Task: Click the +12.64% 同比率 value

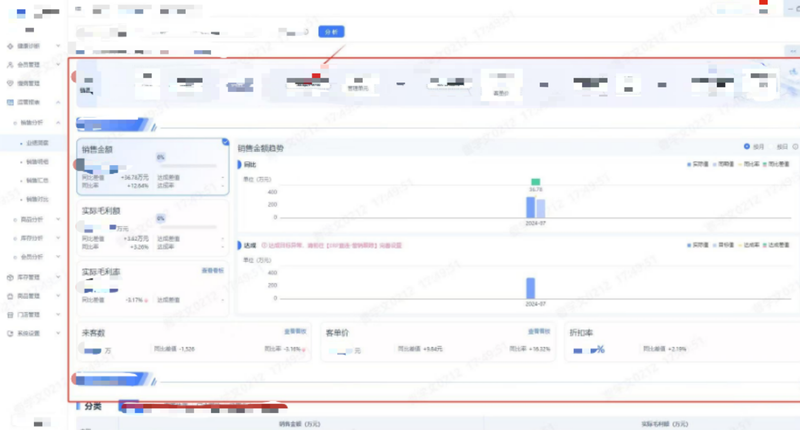Action: 138,186
